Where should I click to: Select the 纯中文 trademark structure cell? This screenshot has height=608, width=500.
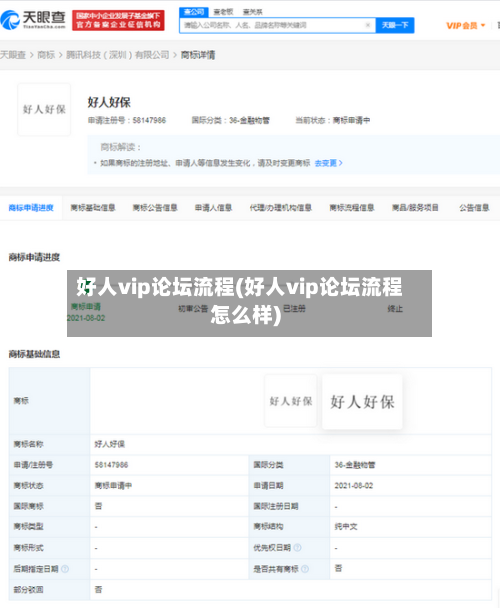[x=346, y=527]
